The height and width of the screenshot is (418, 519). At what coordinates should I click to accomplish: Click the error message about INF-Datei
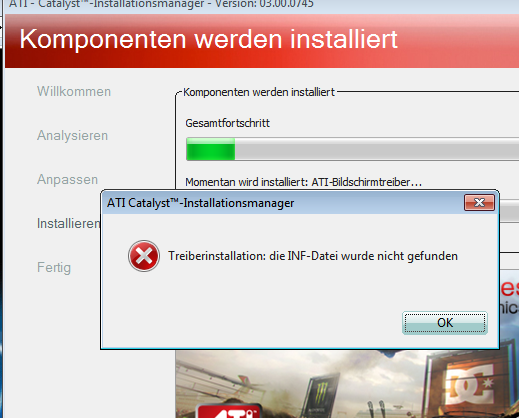click(313, 256)
